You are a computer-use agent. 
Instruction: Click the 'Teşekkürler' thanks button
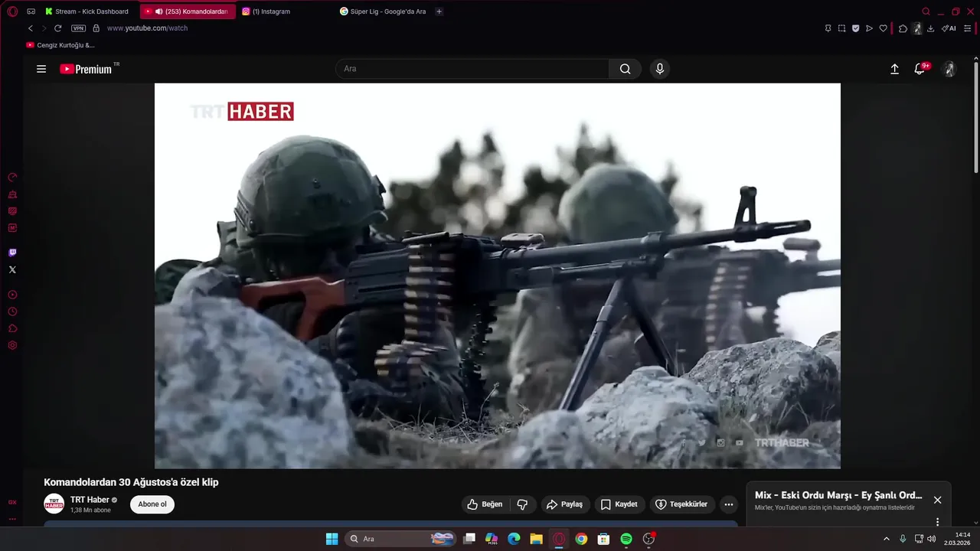pyautogui.click(x=682, y=504)
